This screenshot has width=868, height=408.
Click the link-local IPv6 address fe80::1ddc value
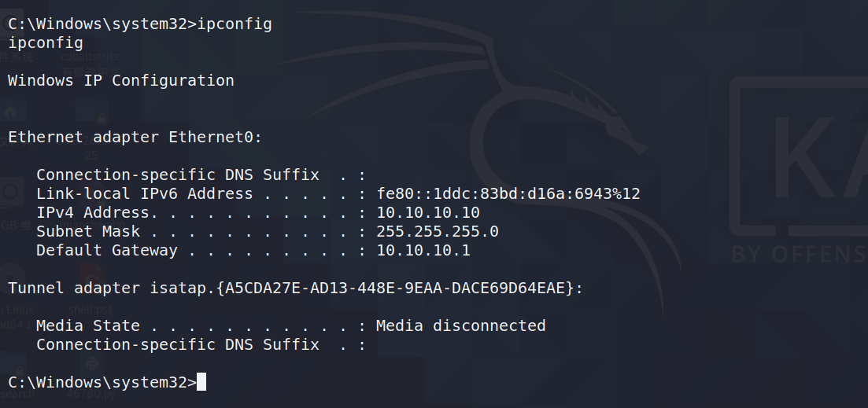tap(508, 194)
